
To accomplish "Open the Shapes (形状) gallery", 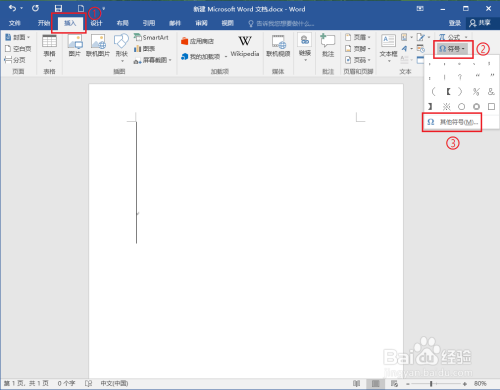I will click(x=121, y=48).
